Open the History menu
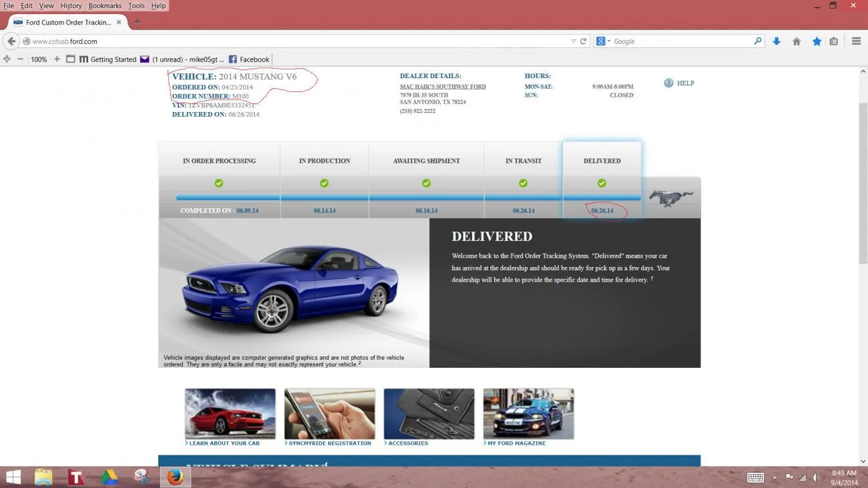 pyautogui.click(x=71, y=5)
